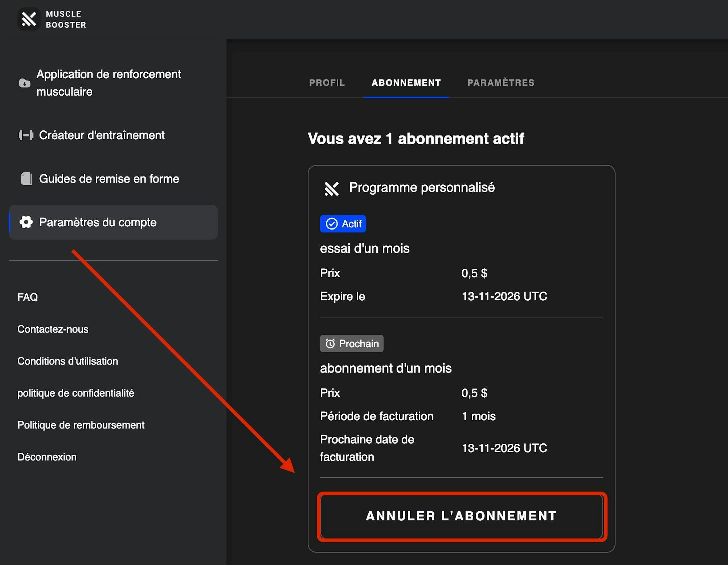Click the gear icon for Paramètres du compte
The width and height of the screenshot is (728, 565).
point(26,222)
